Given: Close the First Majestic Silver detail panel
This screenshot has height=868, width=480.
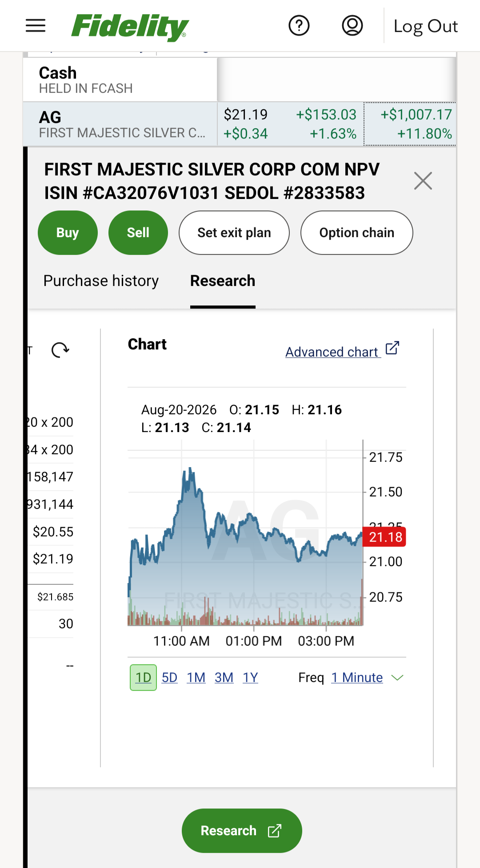Looking at the screenshot, I should (x=423, y=181).
